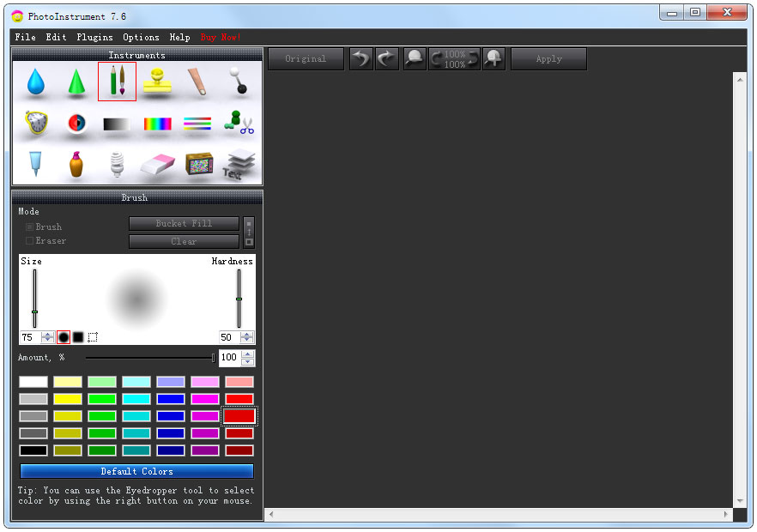Click the Undo arrow in toolbar
The width and height of the screenshot is (757, 532).
pos(361,59)
